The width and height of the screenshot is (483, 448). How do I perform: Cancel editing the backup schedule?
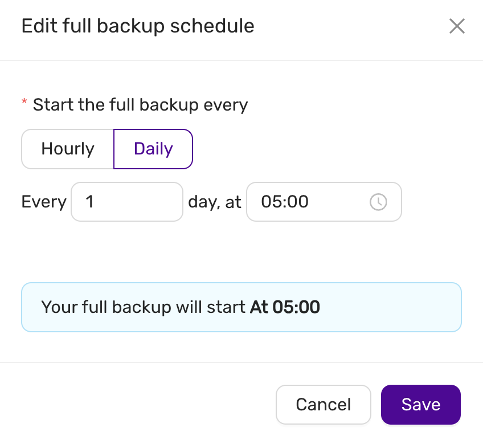[323, 405]
